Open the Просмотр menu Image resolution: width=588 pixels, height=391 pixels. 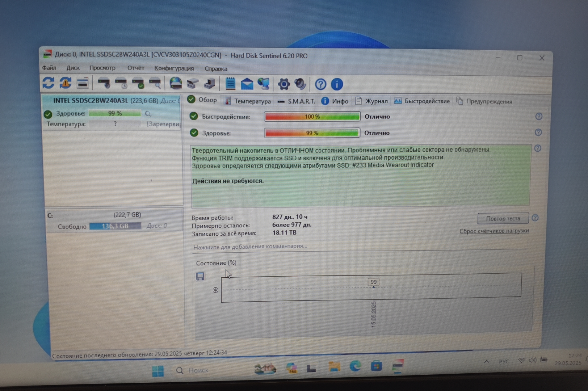102,68
